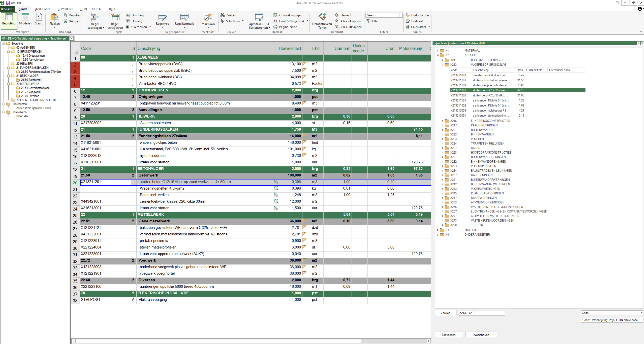This screenshot has width=644, height=344.
Task: Click the Overschrijven button
Action: 481,335
